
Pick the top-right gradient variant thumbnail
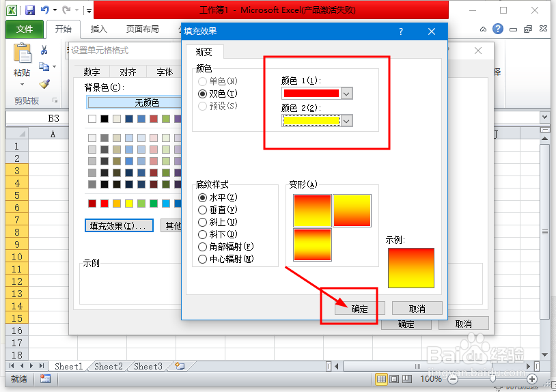[x=352, y=210]
